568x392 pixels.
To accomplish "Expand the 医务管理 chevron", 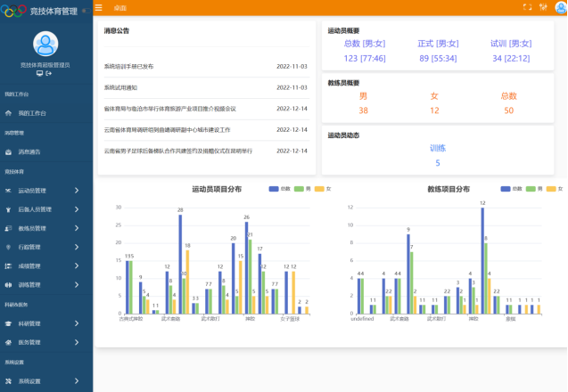I will (77, 342).
